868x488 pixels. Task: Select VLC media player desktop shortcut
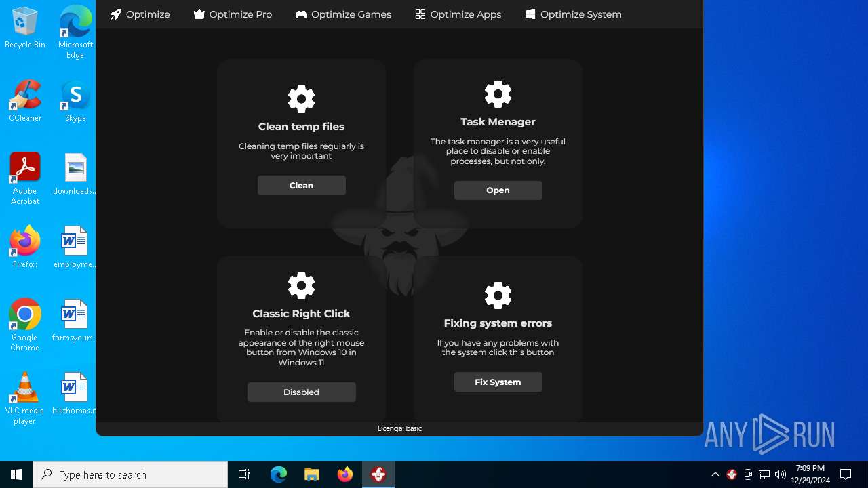tap(25, 399)
